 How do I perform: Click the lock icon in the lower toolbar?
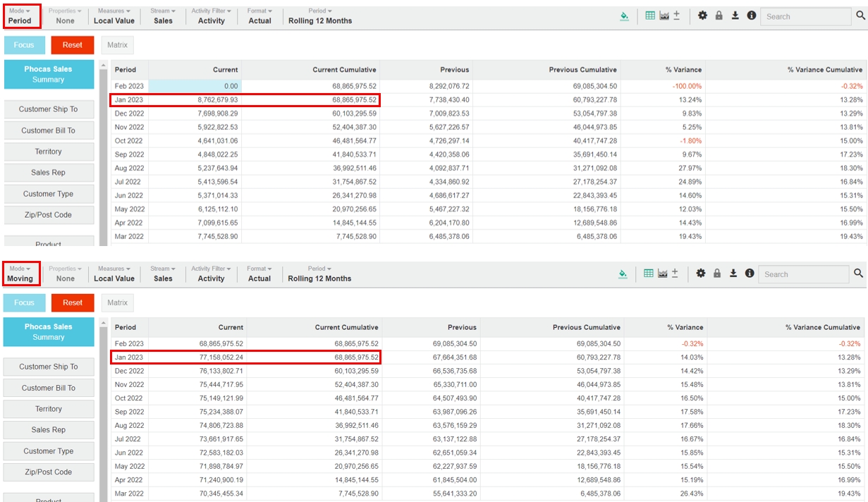pyautogui.click(x=717, y=273)
